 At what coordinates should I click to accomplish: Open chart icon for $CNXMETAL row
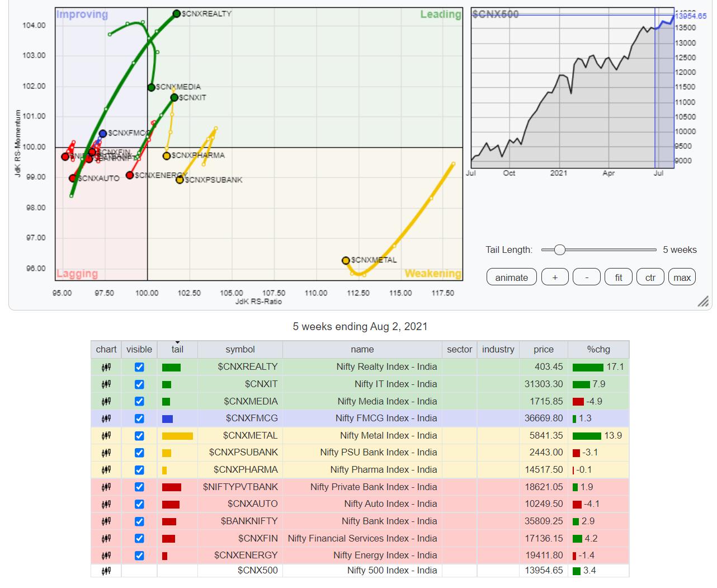click(x=106, y=436)
